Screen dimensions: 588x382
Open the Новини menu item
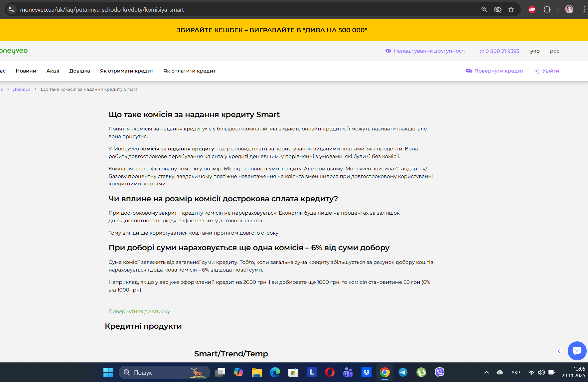click(26, 71)
